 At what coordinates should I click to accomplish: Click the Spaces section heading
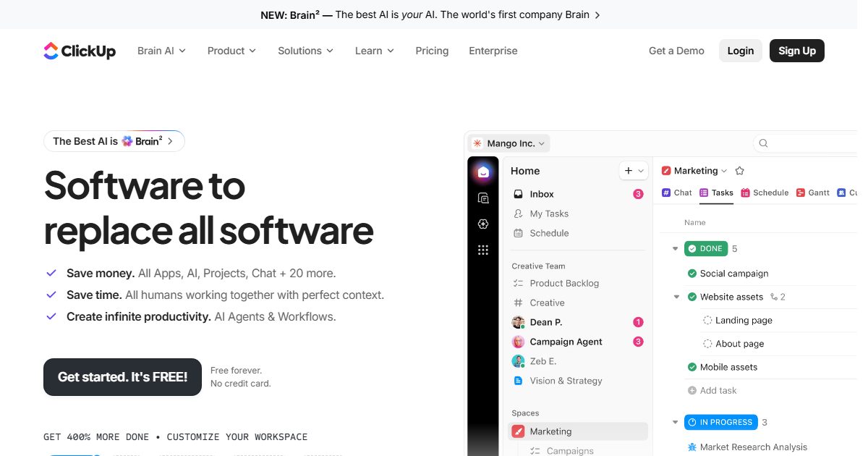pos(525,413)
